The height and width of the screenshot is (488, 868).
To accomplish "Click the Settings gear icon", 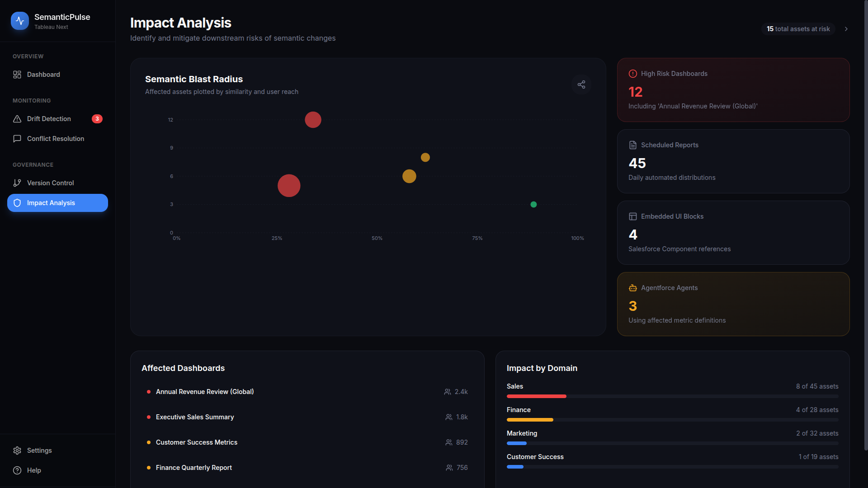I will 17,450.
